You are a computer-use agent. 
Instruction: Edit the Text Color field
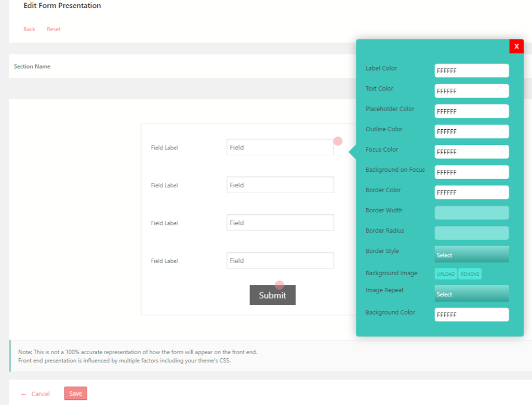pos(471,90)
